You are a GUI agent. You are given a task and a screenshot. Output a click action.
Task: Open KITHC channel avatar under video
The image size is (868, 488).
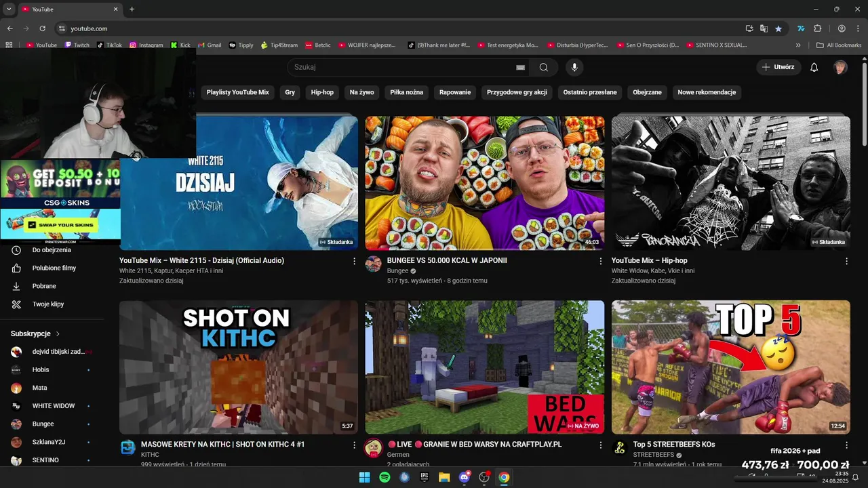127,447
